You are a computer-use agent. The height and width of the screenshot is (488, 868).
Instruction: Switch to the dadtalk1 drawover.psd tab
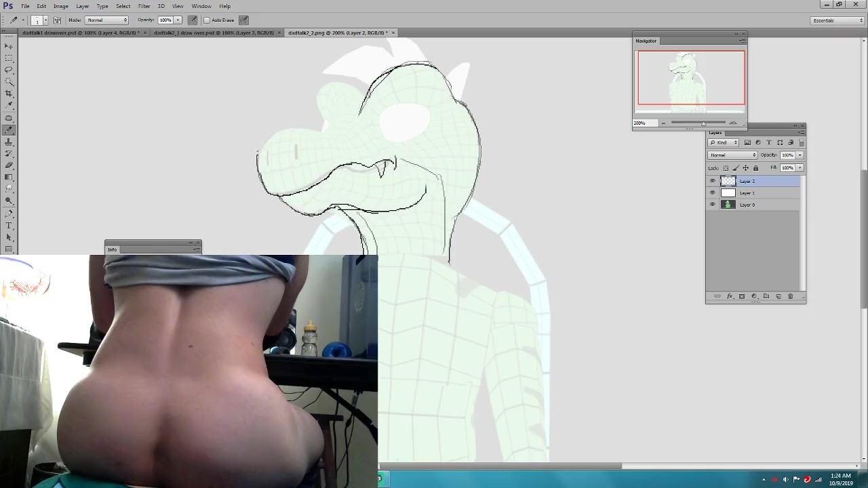(x=79, y=33)
